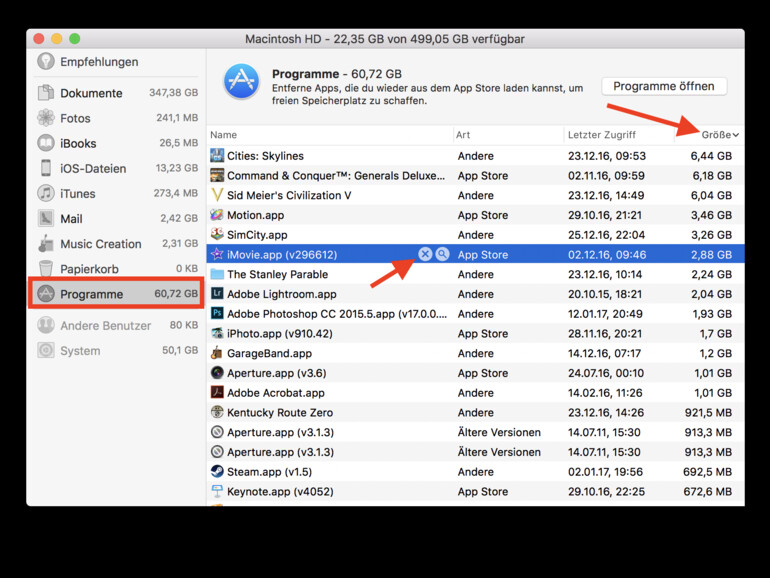Select the Music Creation guitar icon

point(46,244)
